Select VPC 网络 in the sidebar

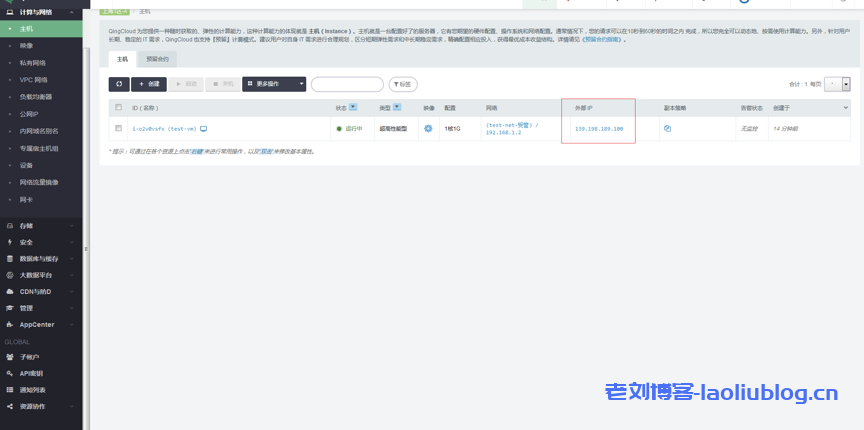coord(33,79)
